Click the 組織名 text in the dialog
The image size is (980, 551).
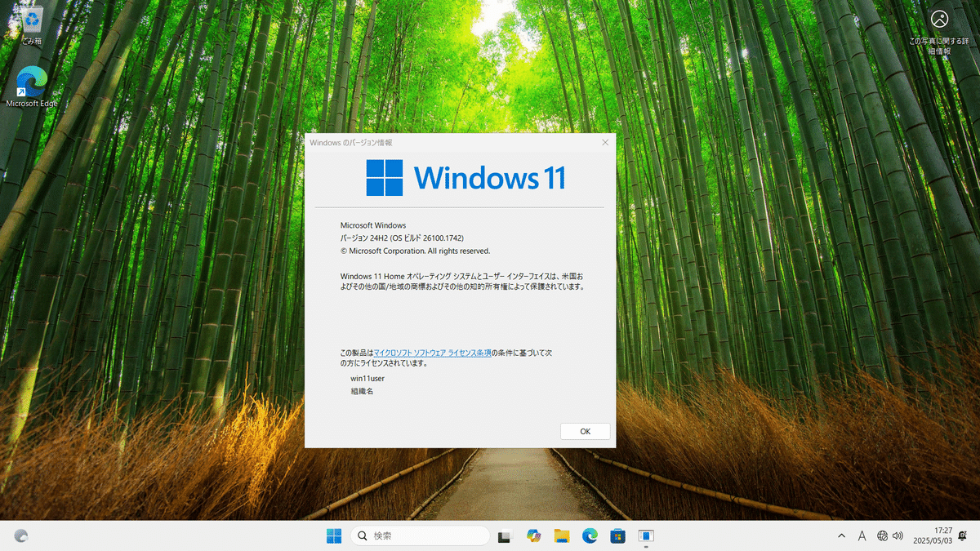(362, 392)
